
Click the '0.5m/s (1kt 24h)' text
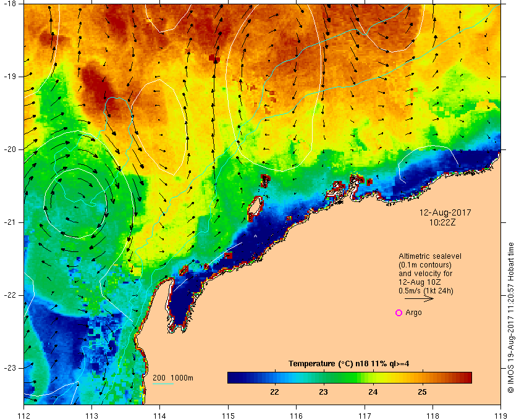pyautogui.click(x=426, y=291)
